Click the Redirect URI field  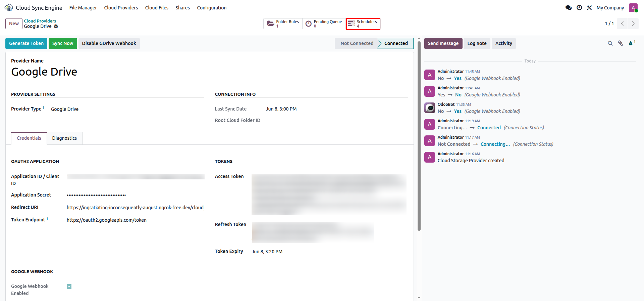click(x=136, y=208)
